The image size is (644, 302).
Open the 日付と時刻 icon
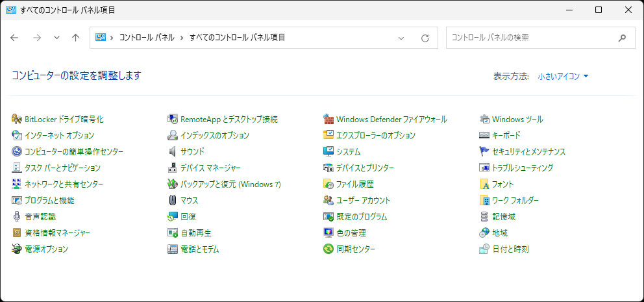coord(484,249)
